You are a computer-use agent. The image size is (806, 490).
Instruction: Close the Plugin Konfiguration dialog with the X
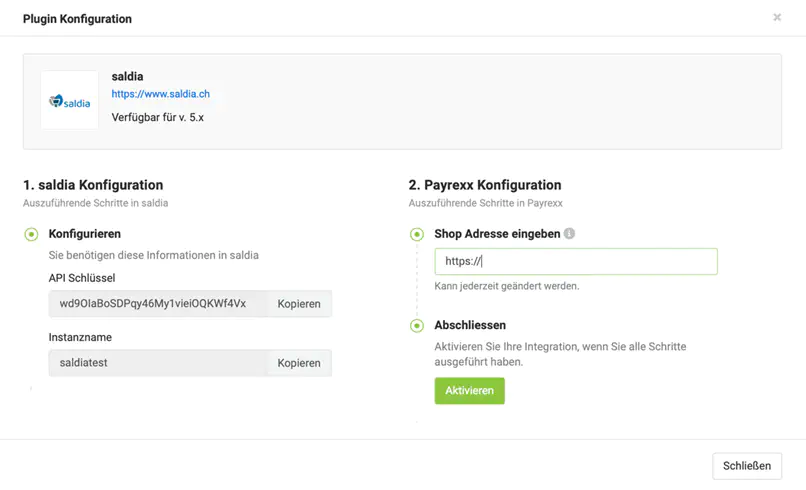click(777, 18)
